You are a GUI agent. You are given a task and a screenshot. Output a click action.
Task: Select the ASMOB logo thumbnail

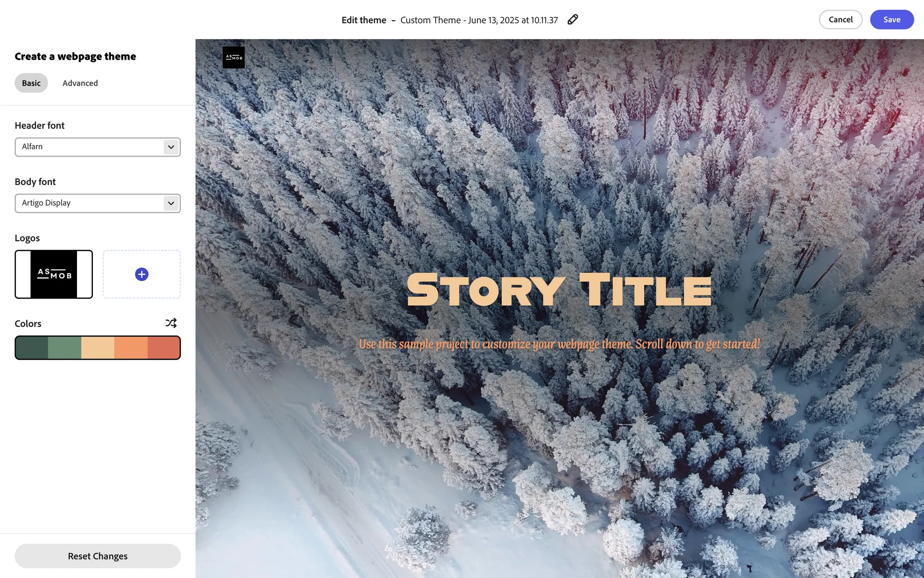click(x=54, y=275)
